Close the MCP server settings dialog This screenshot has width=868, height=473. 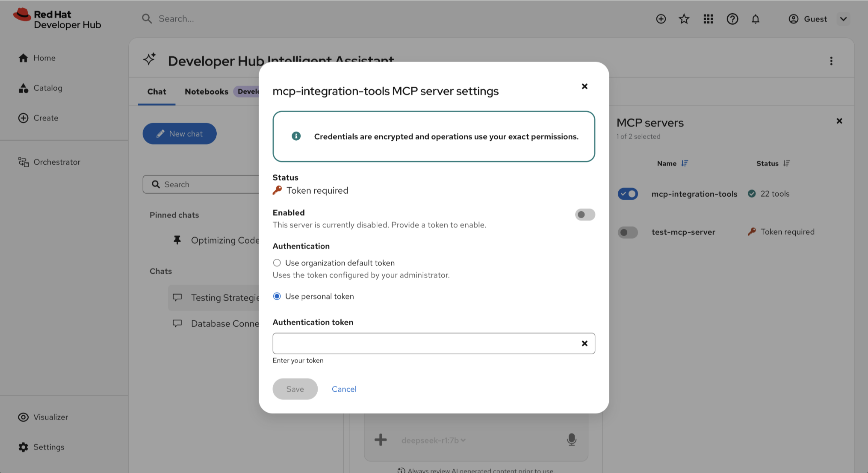coord(585,86)
